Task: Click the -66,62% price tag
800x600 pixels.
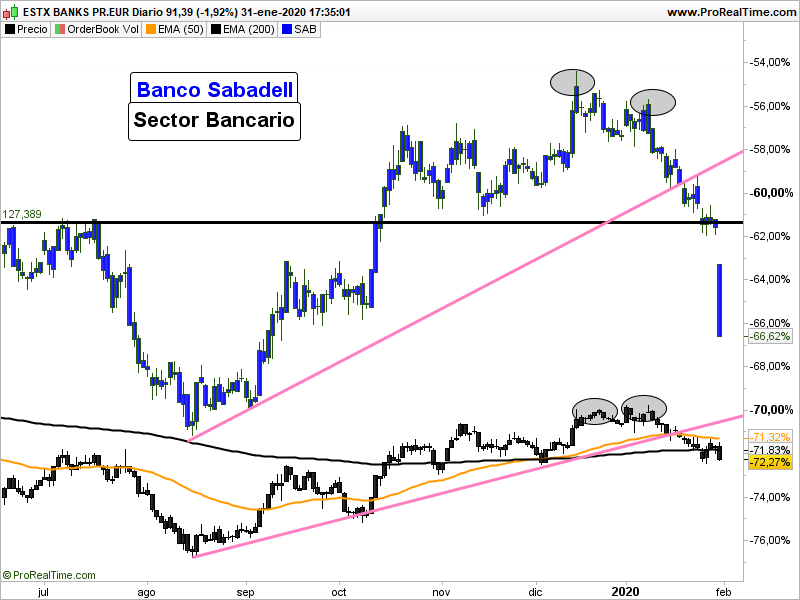Action: click(x=770, y=337)
